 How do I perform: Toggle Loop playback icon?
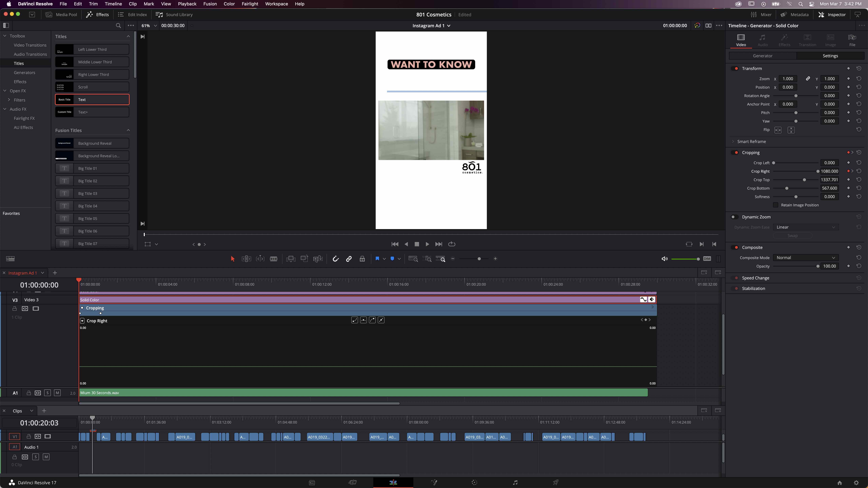coord(452,244)
